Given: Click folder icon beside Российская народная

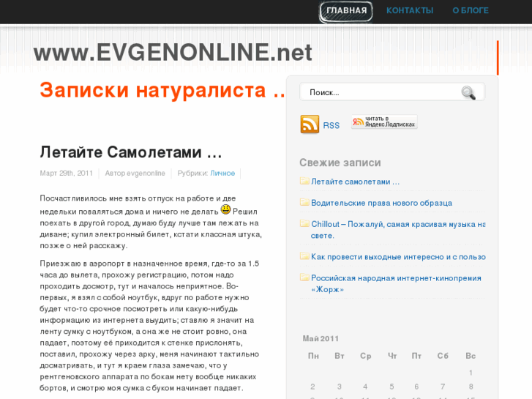Looking at the screenshot, I should (304, 277).
